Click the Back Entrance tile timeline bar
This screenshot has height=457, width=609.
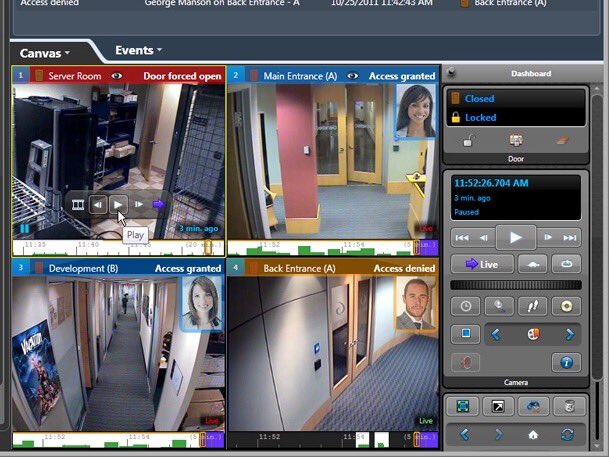[333, 440]
